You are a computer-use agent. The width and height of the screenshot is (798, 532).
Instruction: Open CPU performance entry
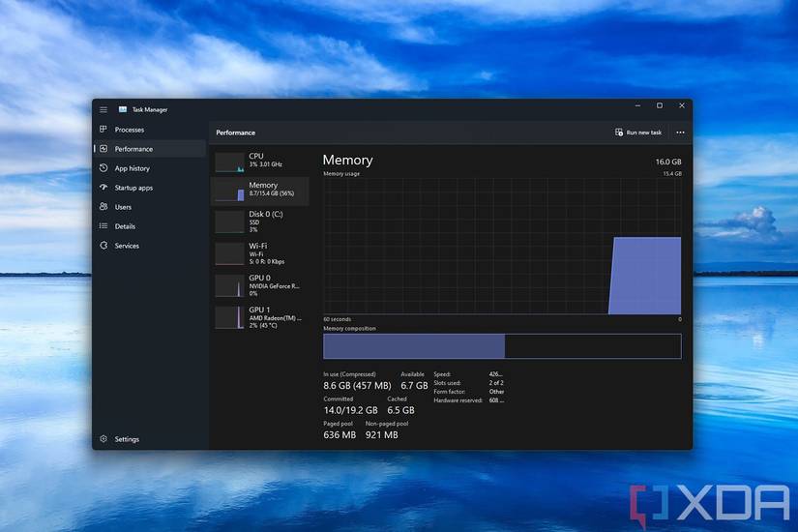[259, 163]
